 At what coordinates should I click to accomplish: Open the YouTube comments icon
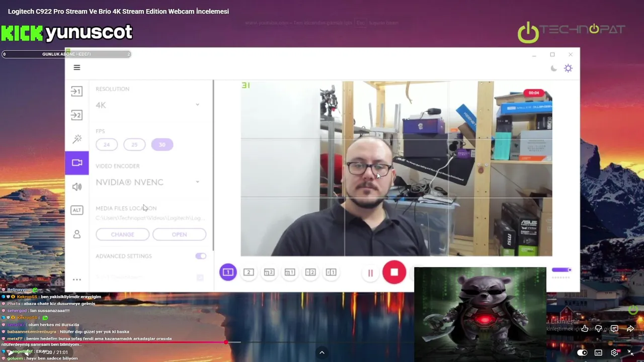(x=614, y=329)
